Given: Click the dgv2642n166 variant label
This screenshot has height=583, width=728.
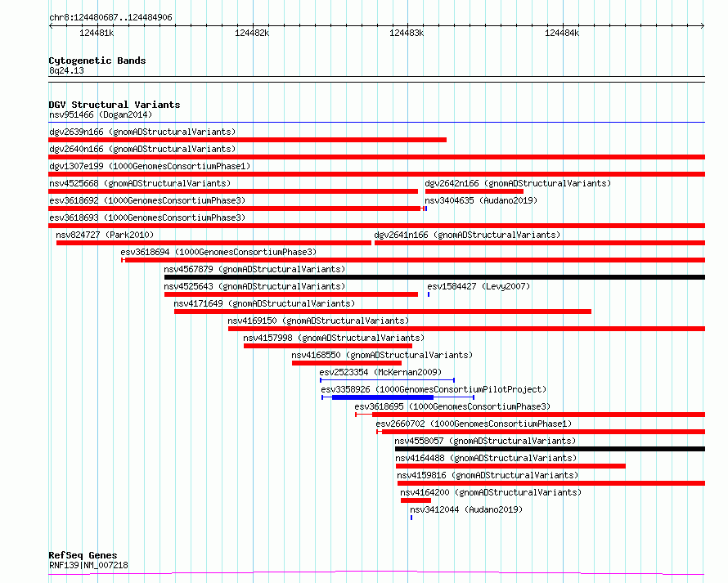Looking at the screenshot, I should (x=518, y=183).
